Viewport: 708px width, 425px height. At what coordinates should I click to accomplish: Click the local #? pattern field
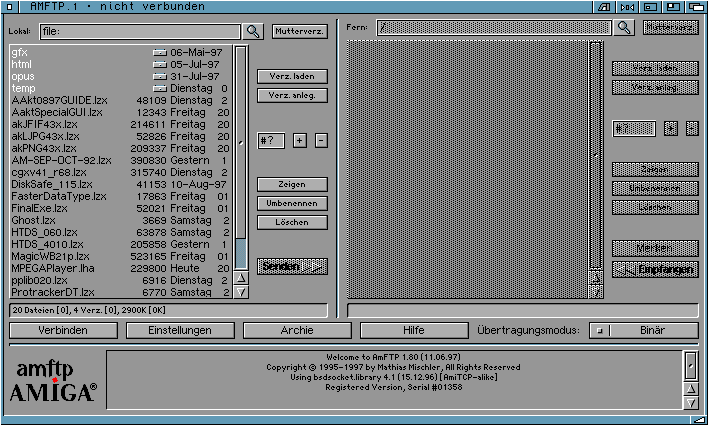point(271,140)
